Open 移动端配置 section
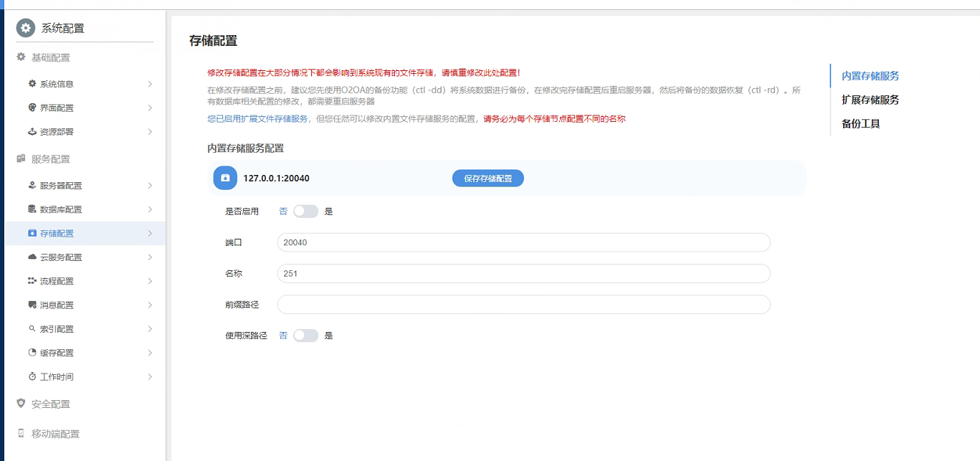 [x=55, y=434]
